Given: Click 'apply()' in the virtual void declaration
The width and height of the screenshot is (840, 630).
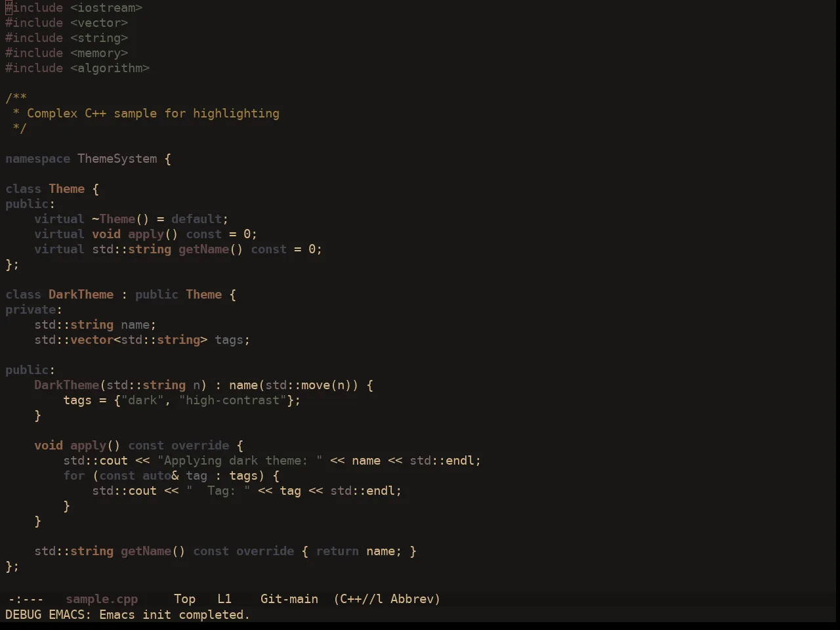Looking at the screenshot, I should coord(154,234).
